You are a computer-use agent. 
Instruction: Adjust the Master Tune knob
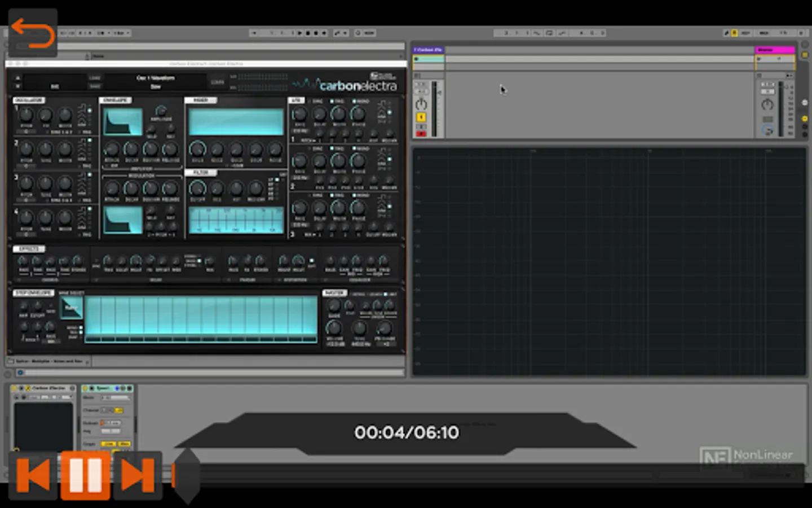360,328
